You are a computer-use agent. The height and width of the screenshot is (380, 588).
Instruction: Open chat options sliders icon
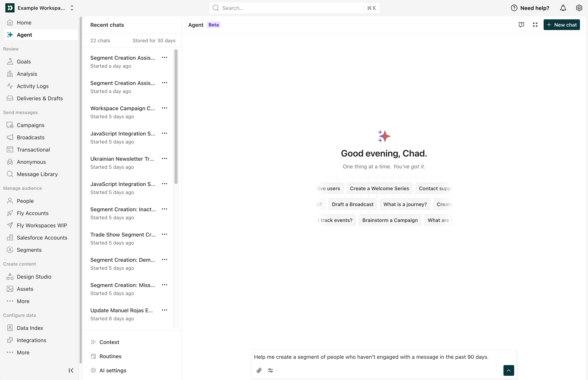(270, 370)
